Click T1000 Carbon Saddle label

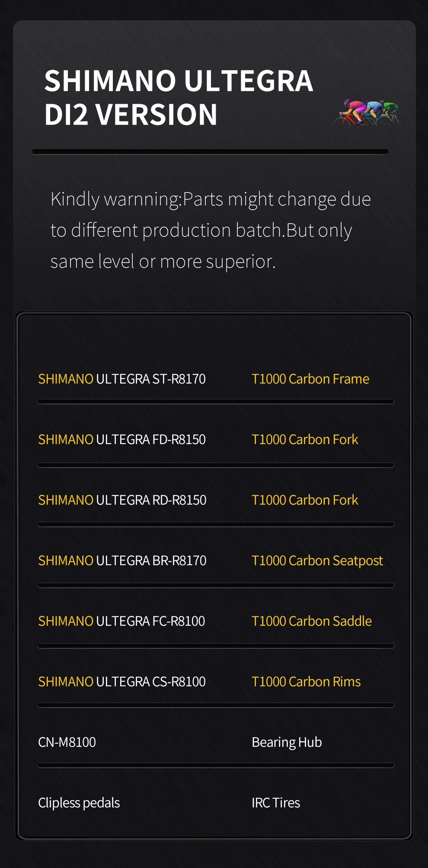[x=312, y=621]
